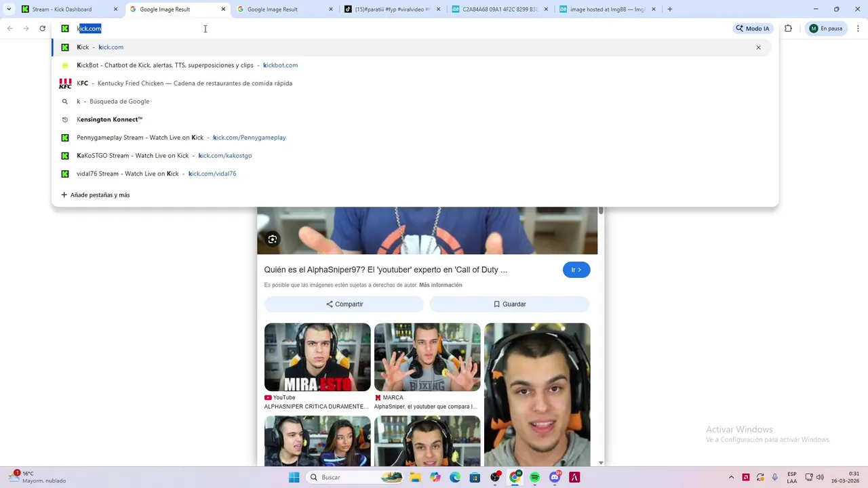
Task: Open the 'Quién es el AlphaSniper97' title link
Action: 385,270
